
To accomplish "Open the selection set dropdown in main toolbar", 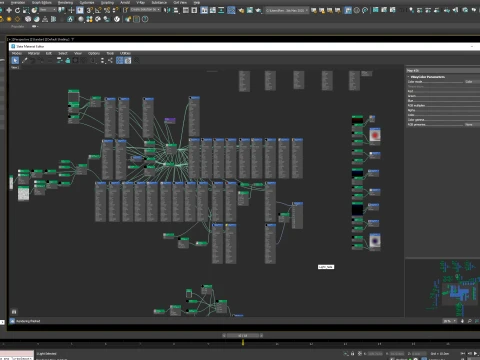I will coord(146,10).
